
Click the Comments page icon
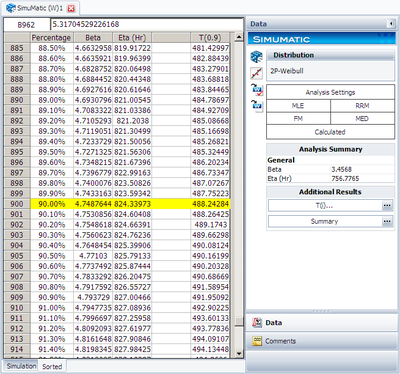click(257, 341)
